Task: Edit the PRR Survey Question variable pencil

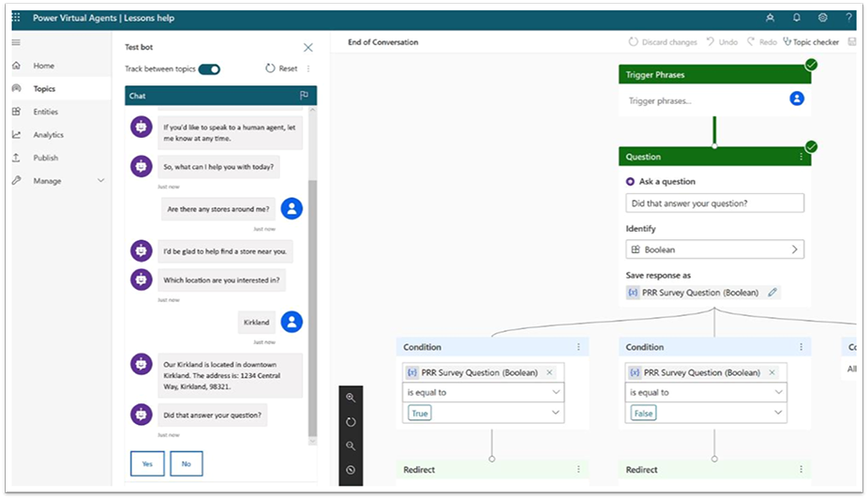Action: (x=772, y=293)
